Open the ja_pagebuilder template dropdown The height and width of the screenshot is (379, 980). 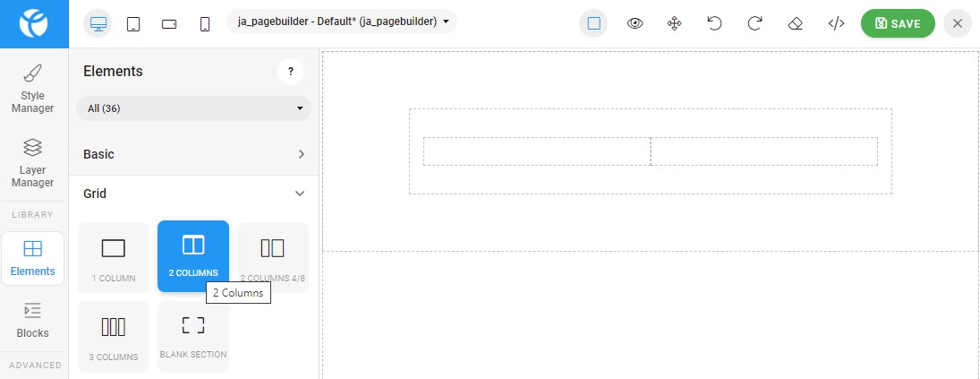[342, 22]
